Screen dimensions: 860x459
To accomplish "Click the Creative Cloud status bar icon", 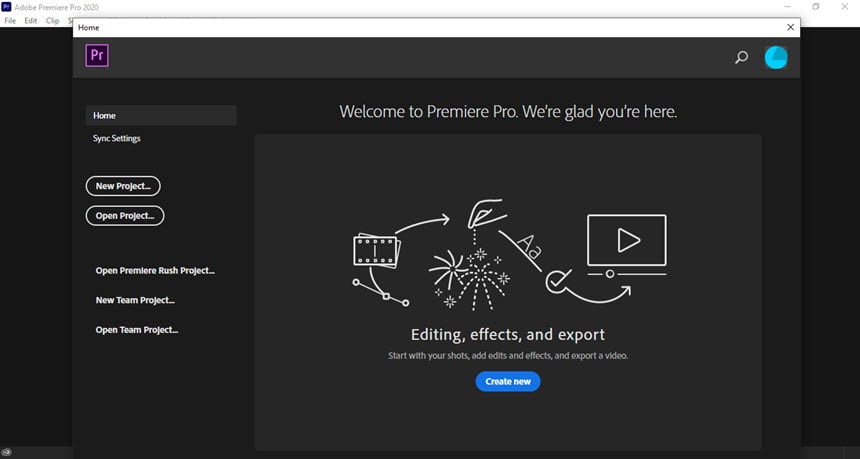I will click(x=7, y=452).
